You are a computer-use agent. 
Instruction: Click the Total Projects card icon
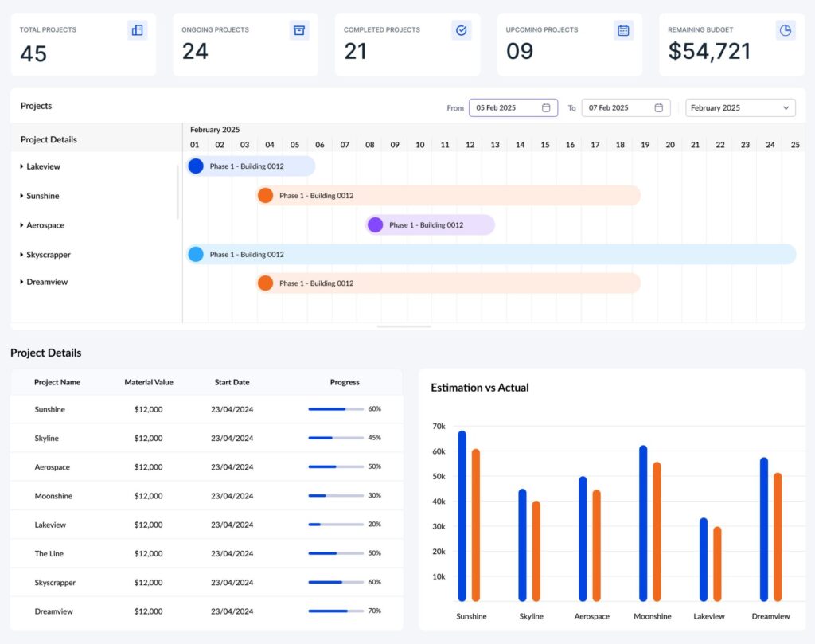pyautogui.click(x=137, y=29)
